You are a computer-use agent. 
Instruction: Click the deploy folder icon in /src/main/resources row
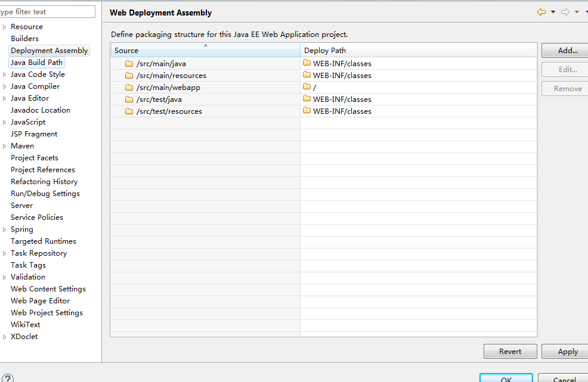307,75
